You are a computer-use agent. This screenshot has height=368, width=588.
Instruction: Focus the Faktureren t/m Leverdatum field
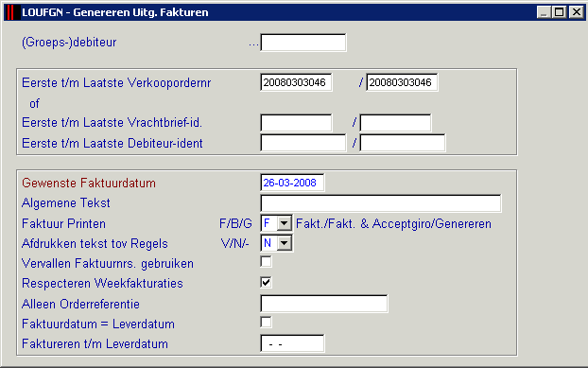coord(292,343)
